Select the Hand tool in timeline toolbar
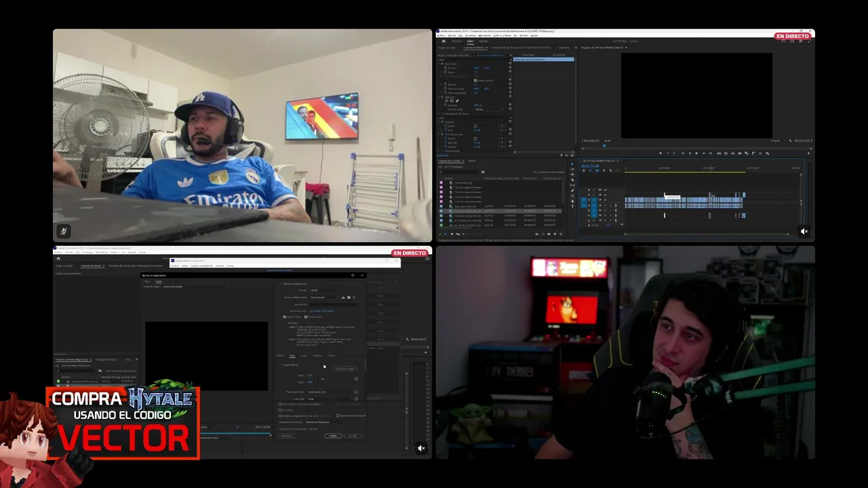 [x=572, y=201]
